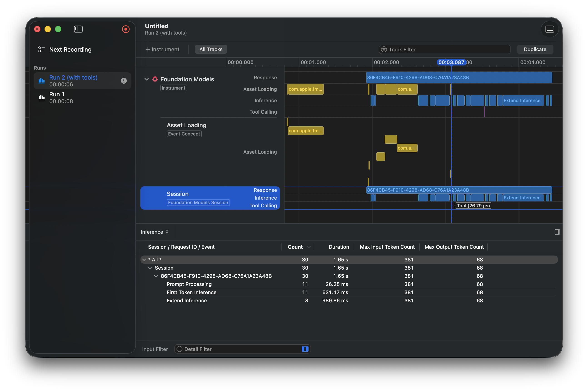
Task: Click the Count column header
Action: [295, 247]
